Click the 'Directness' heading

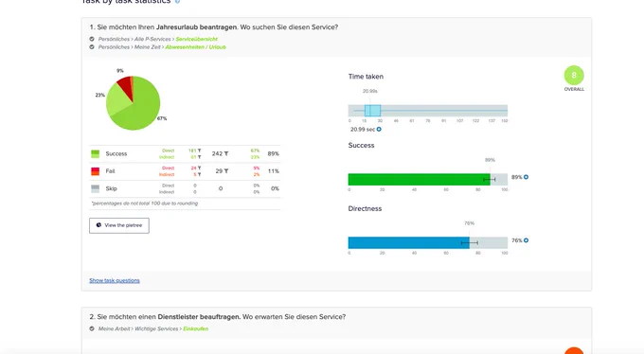pos(365,208)
